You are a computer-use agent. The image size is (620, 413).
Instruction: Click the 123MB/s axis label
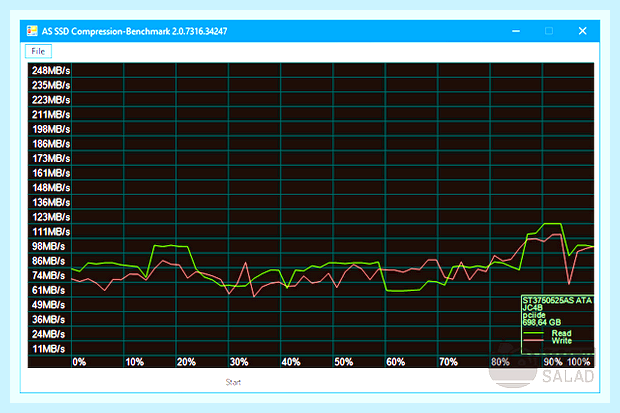point(51,217)
